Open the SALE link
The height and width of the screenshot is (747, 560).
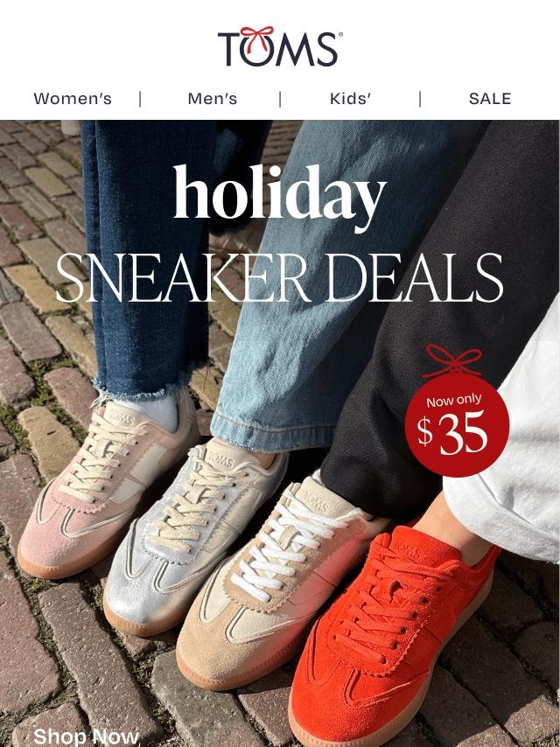pos(490,99)
